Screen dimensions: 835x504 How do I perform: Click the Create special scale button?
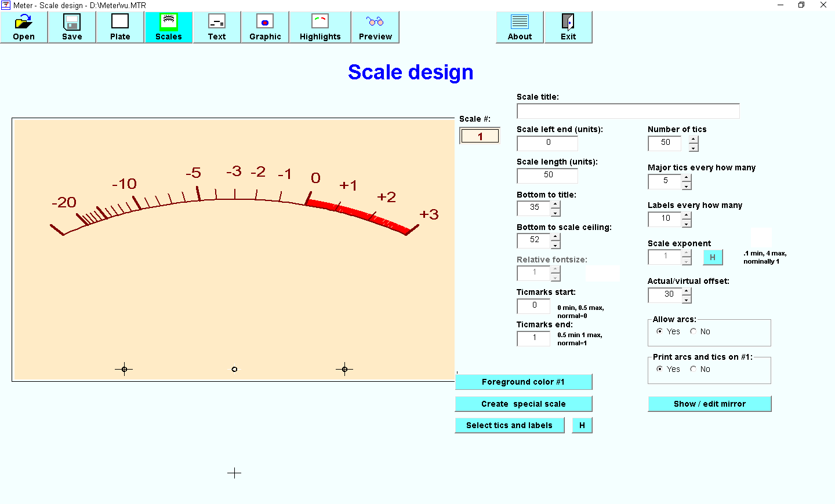pyautogui.click(x=523, y=404)
